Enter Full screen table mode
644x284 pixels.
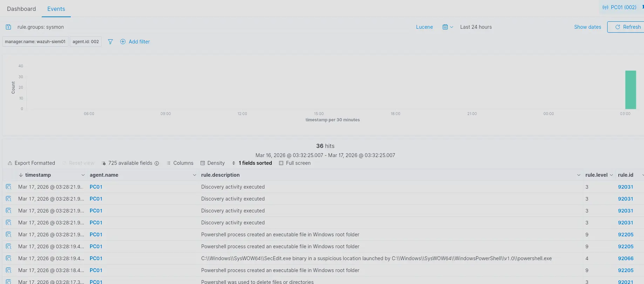click(x=294, y=163)
